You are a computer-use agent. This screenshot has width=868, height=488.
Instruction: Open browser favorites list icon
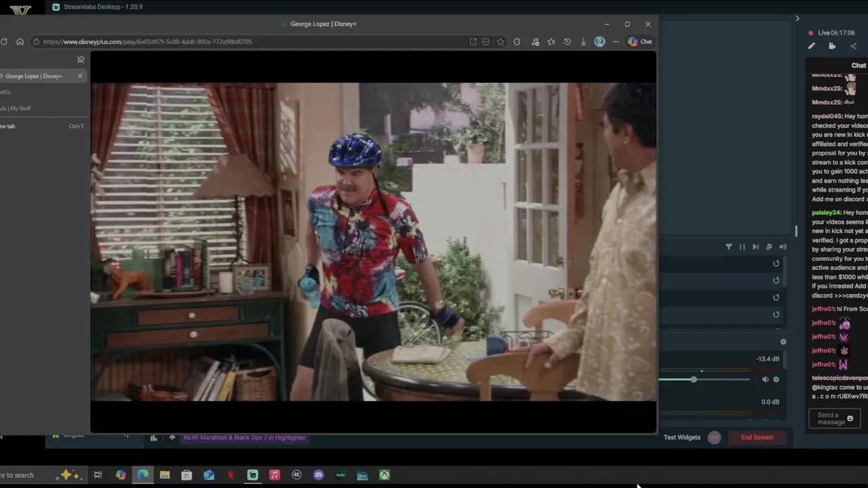pos(551,41)
